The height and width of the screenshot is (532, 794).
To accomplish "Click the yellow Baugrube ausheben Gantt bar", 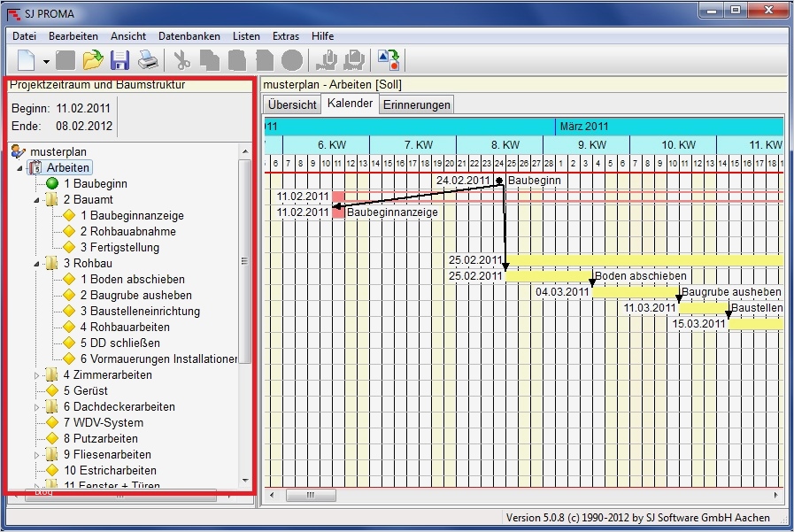I will coord(635,292).
